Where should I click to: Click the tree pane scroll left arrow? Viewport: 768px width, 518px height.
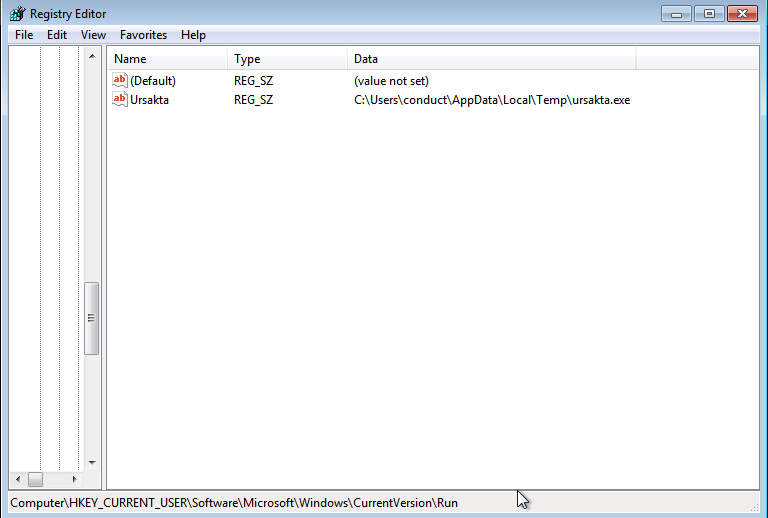point(18,479)
